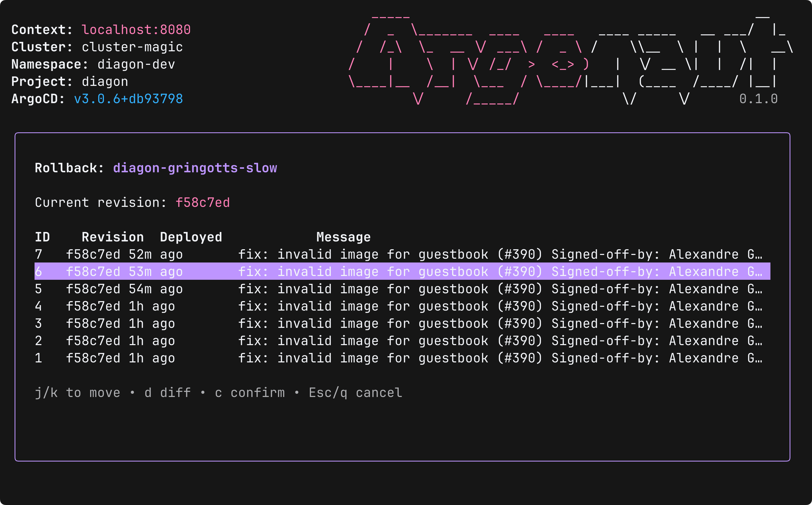This screenshot has width=812, height=505.
Task: Click the Deployed column header
Action: pyautogui.click(x=191, y=237)
